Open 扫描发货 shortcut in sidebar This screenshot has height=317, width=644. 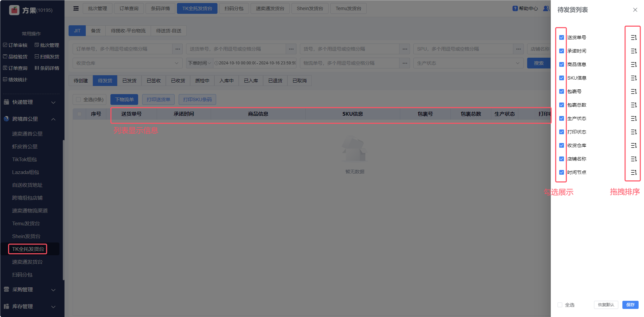[47, 57]
